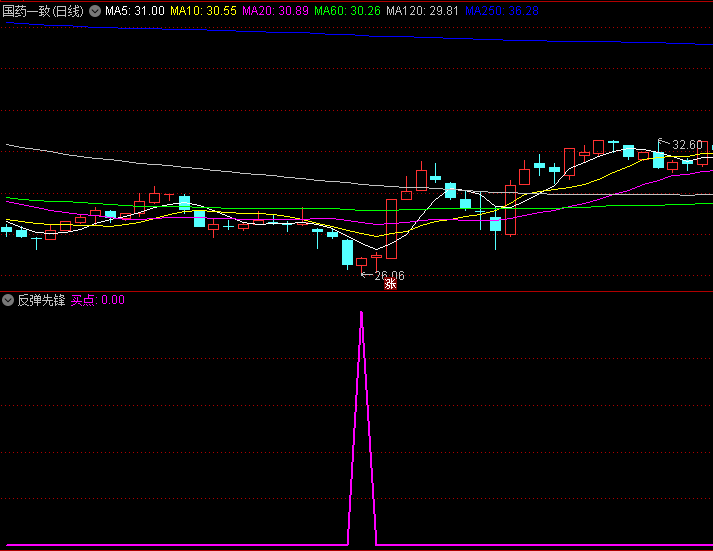
Task: Click the 买点: 0.00 value
Action: 98,300
